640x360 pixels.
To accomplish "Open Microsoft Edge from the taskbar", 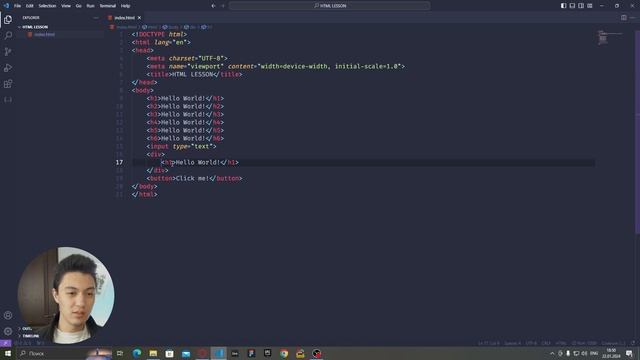I will coord(137,353).
